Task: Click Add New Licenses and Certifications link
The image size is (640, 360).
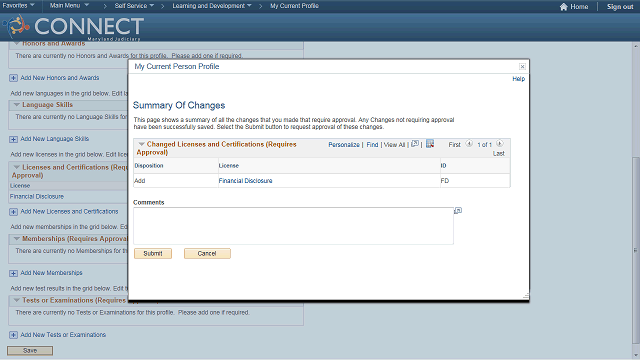Action: pyautogui.click(x=69, y=211)
